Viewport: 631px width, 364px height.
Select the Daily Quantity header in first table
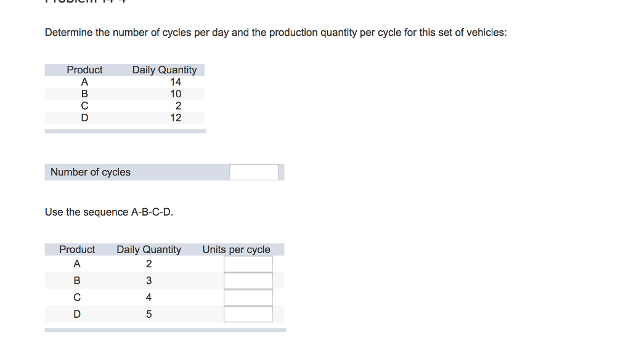click(165, 70)
